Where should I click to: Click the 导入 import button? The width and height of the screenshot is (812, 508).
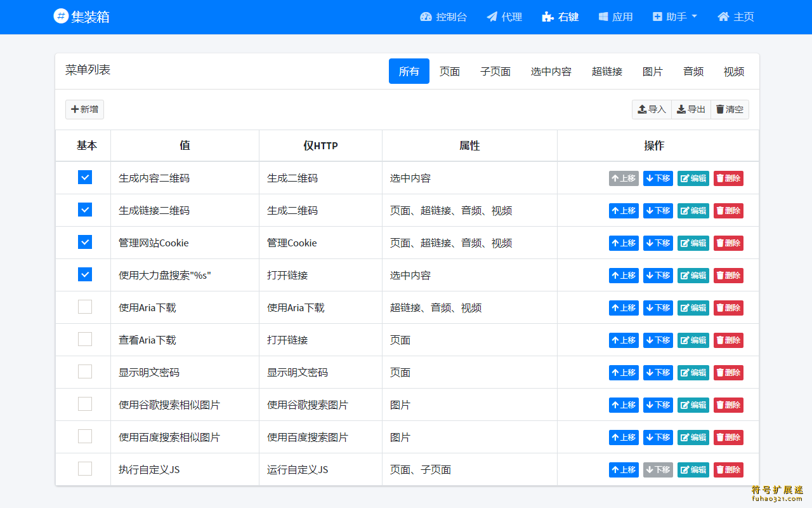pyautogui.click(x=652, y=109)
